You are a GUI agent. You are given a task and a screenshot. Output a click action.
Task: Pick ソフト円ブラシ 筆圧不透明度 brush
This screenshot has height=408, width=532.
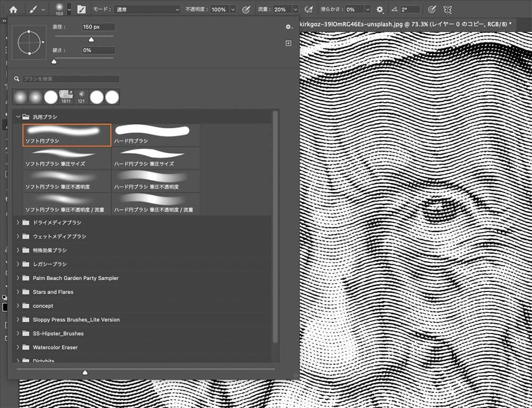tap(67, 181)
